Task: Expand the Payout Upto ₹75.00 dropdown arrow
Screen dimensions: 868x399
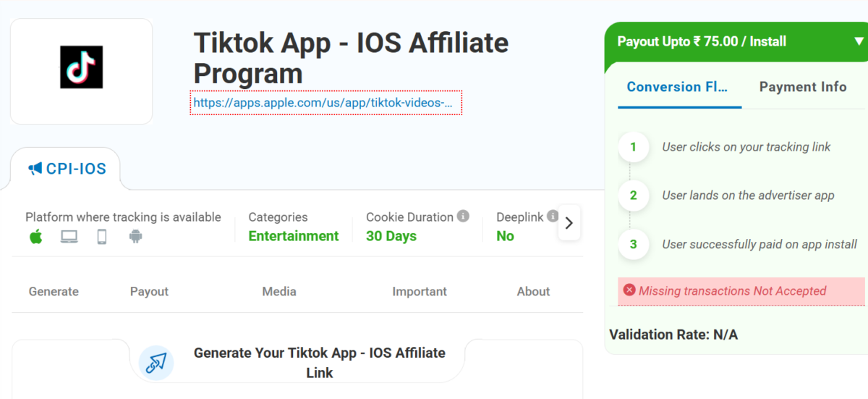Action: [x=859, y=41]
